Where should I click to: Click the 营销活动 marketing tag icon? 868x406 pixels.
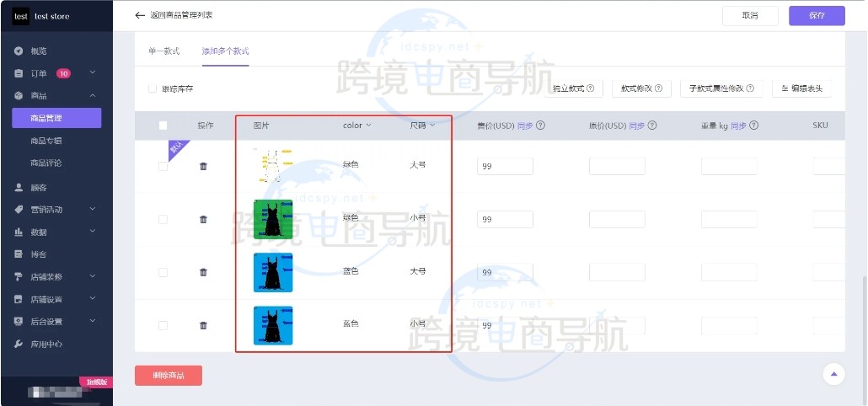point(19,210)
